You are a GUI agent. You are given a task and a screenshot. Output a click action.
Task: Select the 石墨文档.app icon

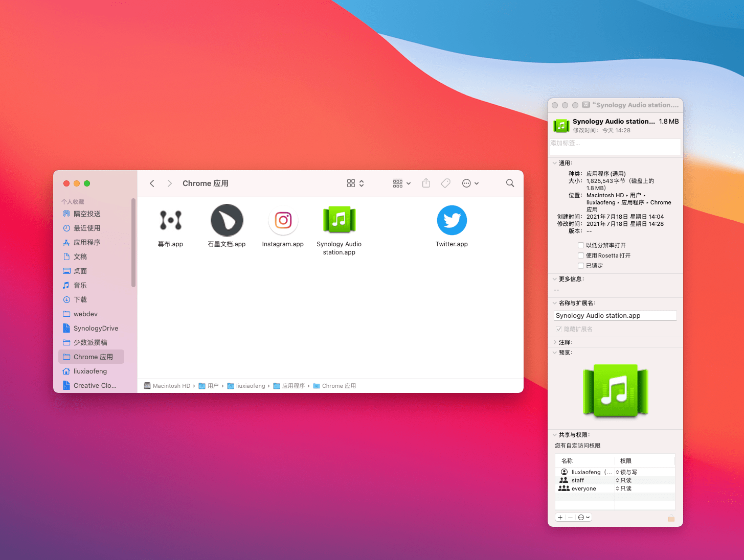227,220
